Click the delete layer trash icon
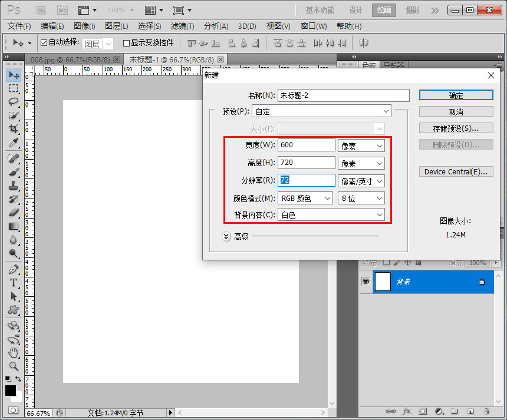507x420 pixels. [x=486, y=411]
